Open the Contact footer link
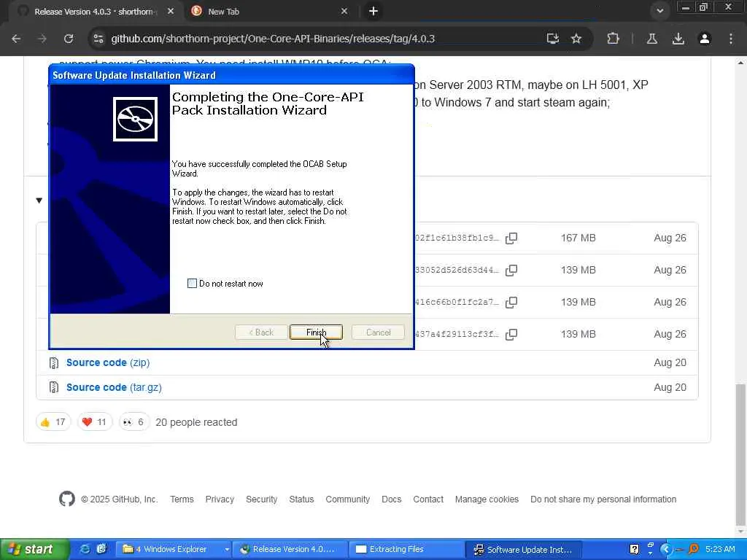The width and height of the screenshot is (747, 560). pos(428,499)
